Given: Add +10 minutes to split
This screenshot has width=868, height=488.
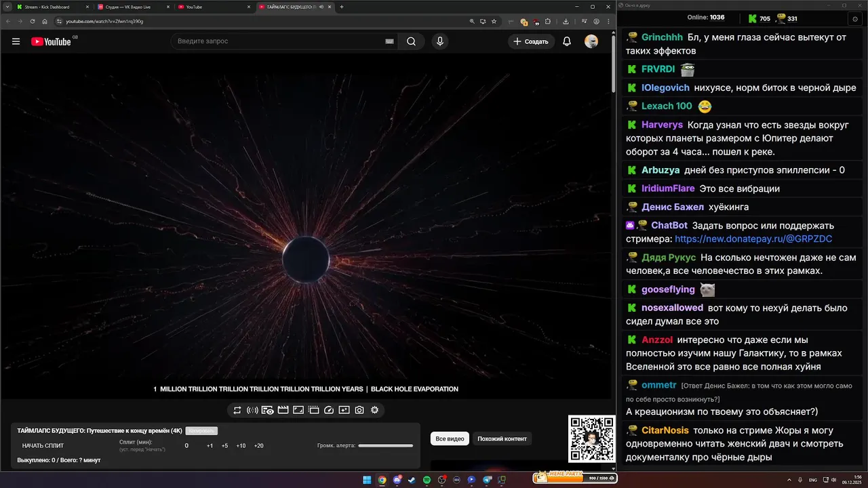Looking at the screenshot, I should tap(241, 445).
